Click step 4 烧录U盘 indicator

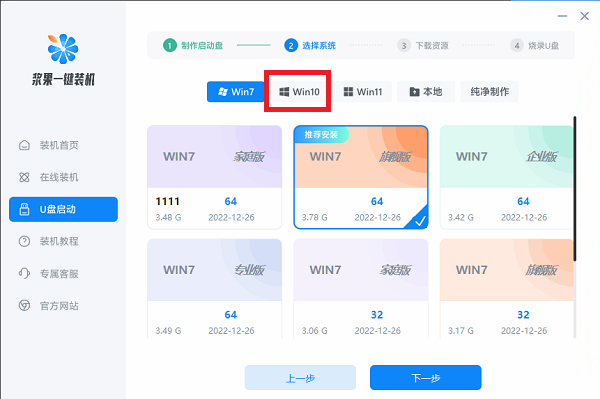click(535, 46)
